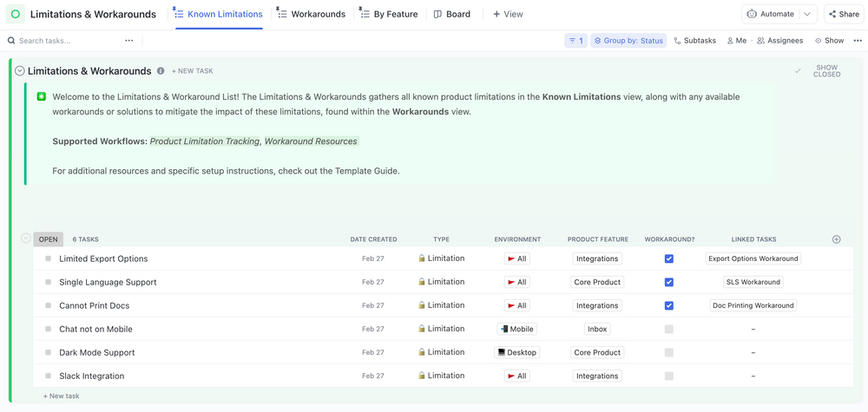Open search options three-dot menu
The width and height of the screenshot is (868, 412).
point(129,41)
